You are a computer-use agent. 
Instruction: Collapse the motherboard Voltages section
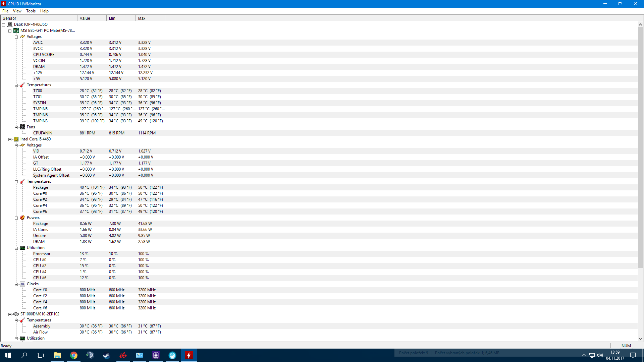point(16,37)
